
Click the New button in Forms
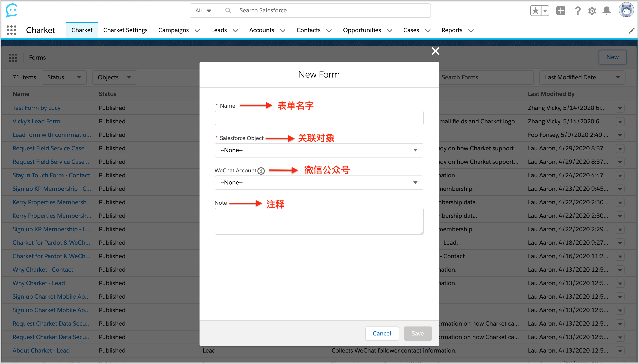[x=612, y=57]
